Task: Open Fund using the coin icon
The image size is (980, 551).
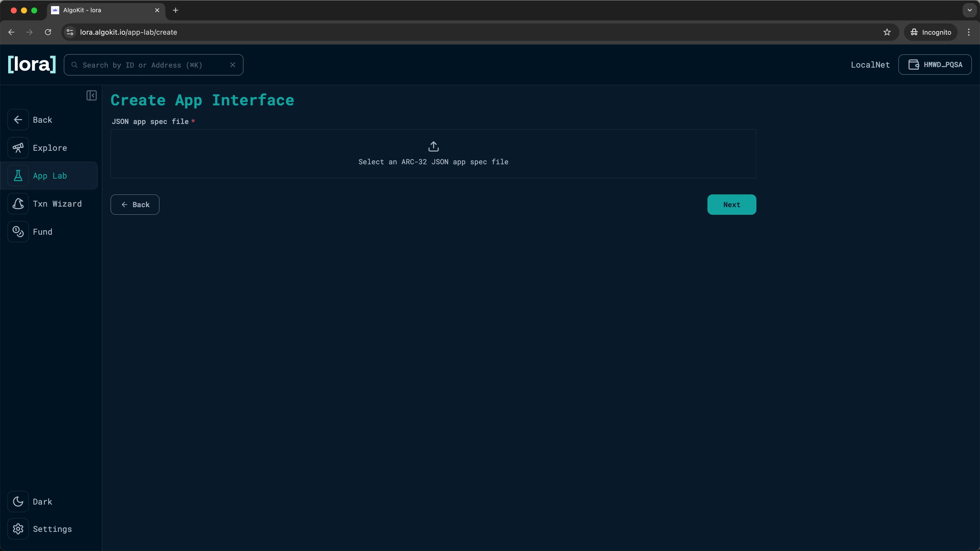Action: tap(18, 232)
